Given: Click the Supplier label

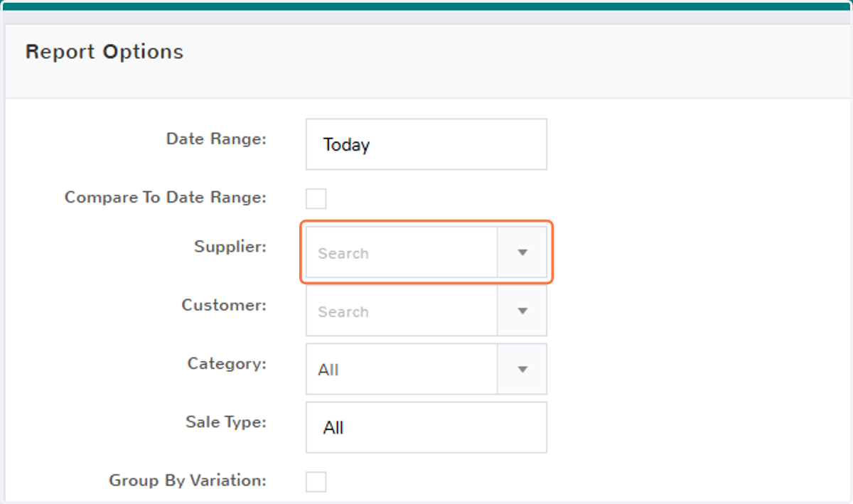Looking at the screenshot, I should 230,247.
